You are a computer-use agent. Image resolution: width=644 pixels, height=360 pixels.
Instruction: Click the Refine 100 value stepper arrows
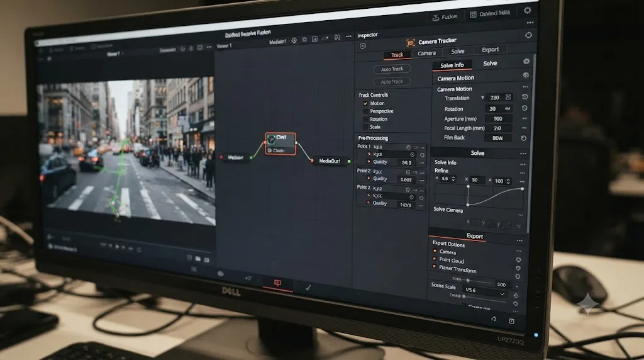(508, 181)
